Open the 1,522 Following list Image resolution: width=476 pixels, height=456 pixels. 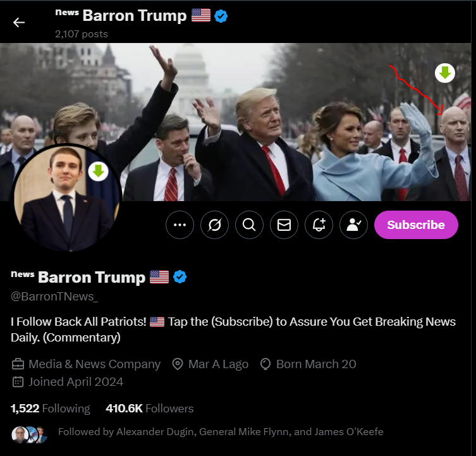(x=51, y=409)
